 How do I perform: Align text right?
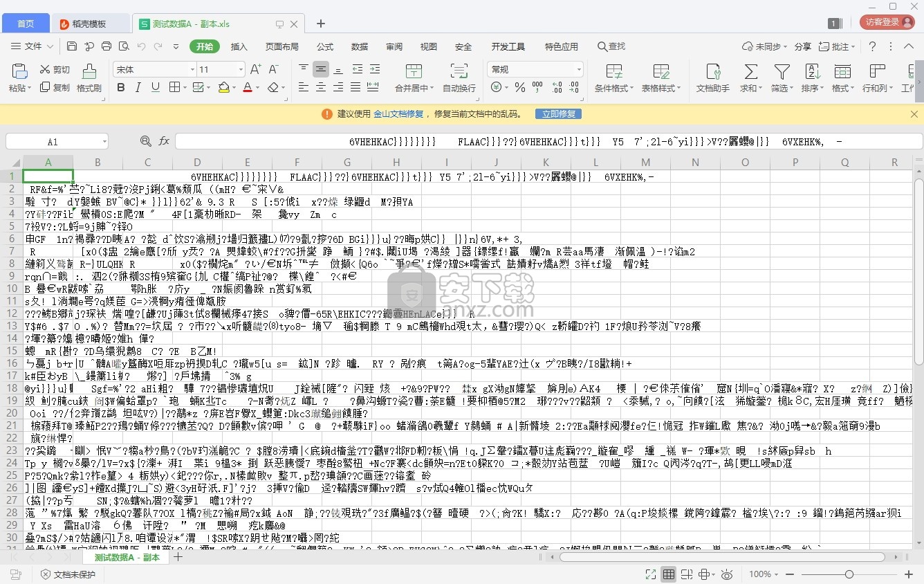tap(338, 88)
